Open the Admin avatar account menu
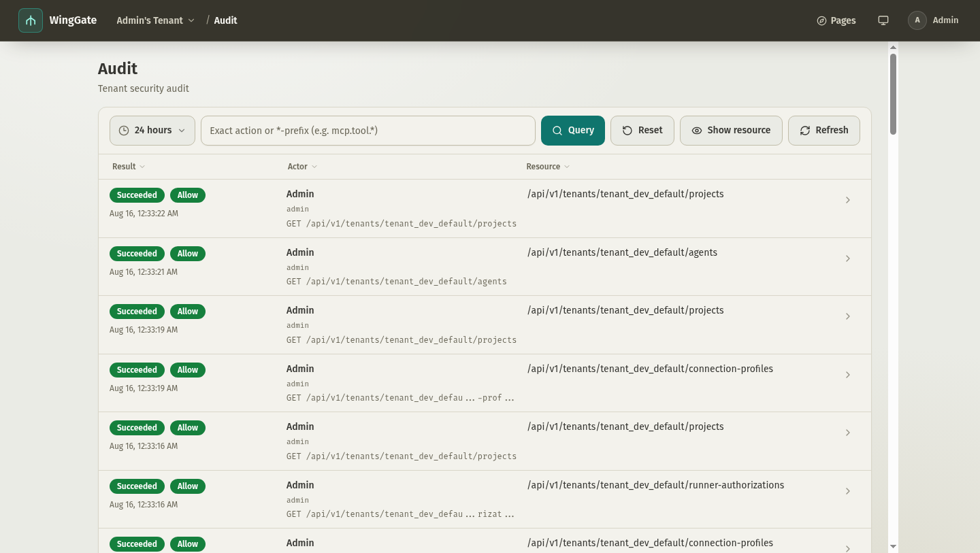 tap(933, 20)
